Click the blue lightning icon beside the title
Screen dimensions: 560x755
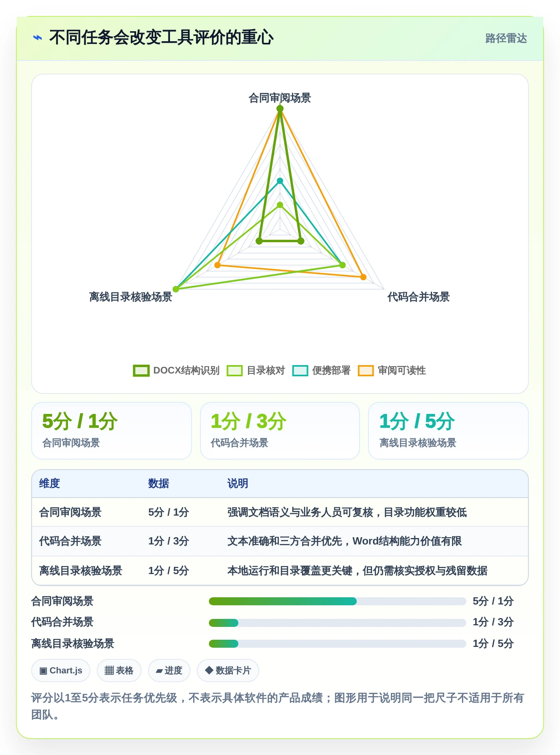click(37, 38)
